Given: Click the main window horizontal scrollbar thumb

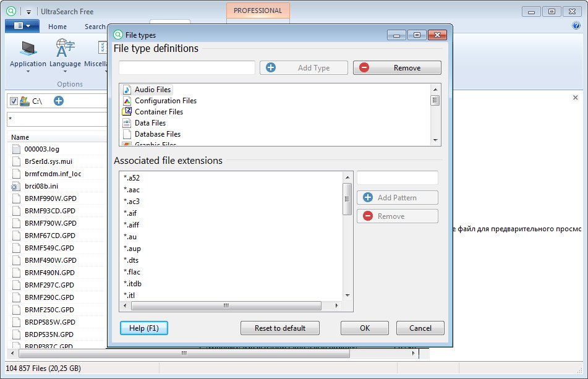Looking at the screenshot, I should click(x=184, y=353).
